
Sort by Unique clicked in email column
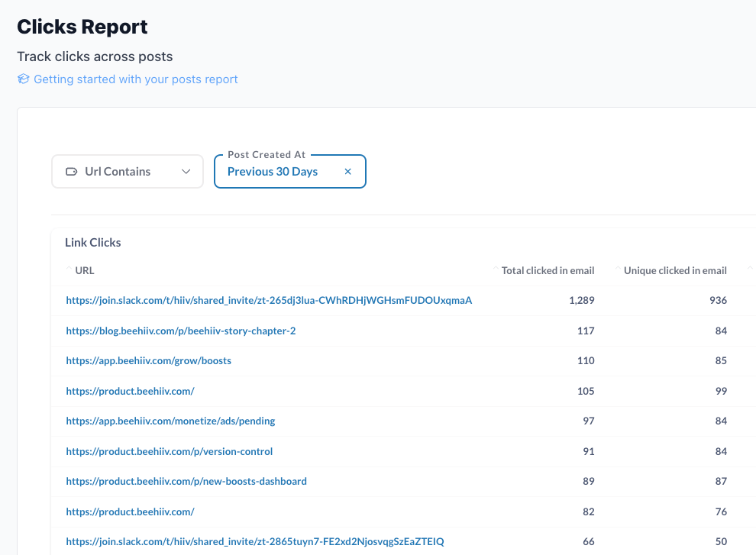[675, 270]
